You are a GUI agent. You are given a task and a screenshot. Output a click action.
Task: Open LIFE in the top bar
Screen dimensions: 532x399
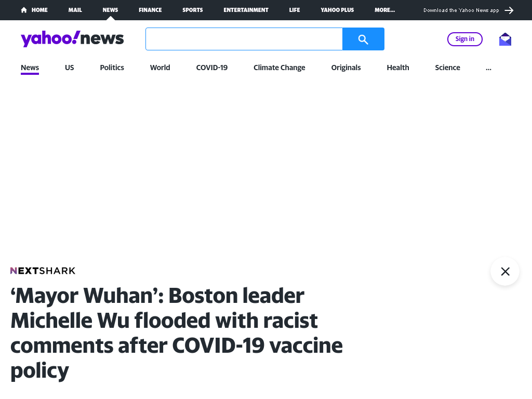[294, 10]
